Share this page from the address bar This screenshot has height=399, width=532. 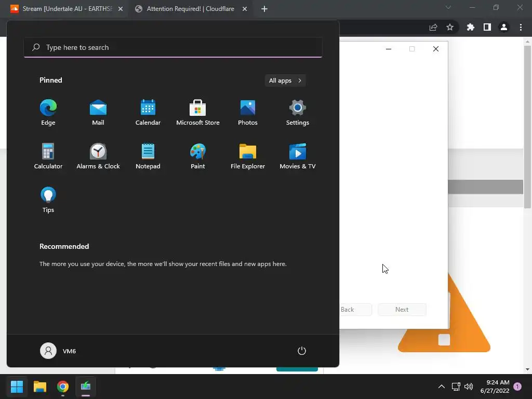point(433,28)
